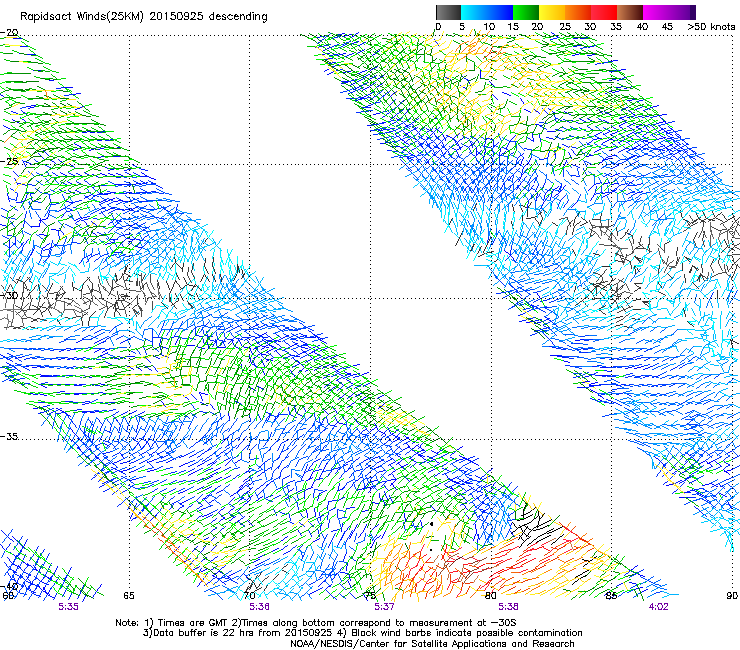Click the '15' label under the color bar

(x=513, y=27)
